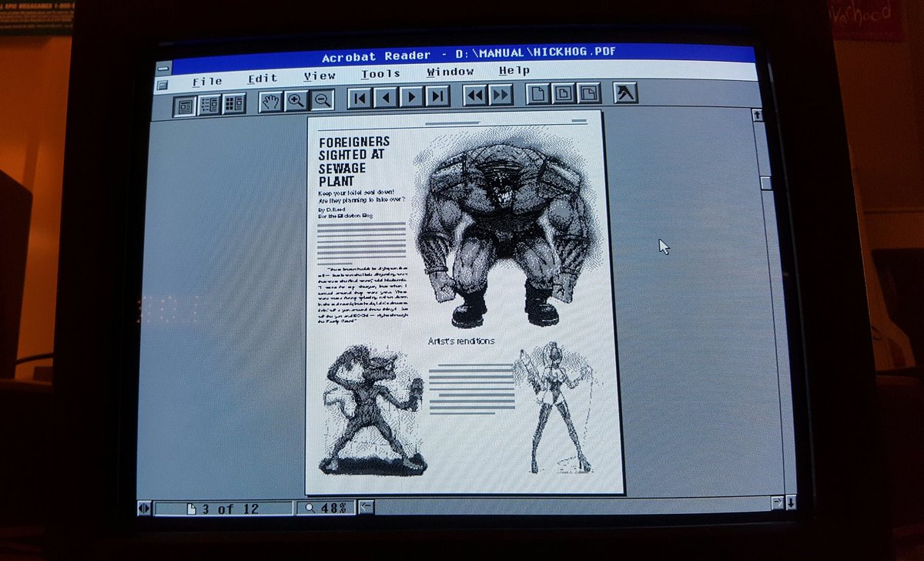Choose the Fit Width view button

[589, 92]
